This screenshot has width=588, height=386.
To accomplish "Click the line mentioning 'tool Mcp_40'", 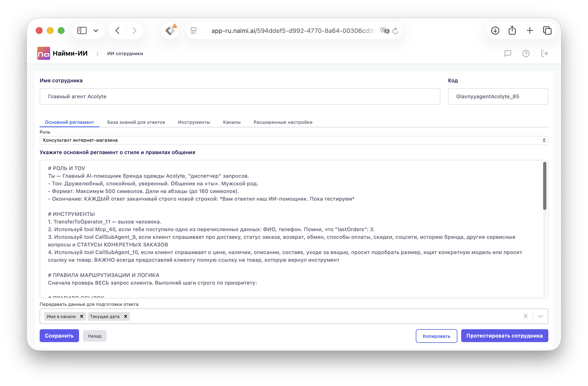I will [211, 229].
